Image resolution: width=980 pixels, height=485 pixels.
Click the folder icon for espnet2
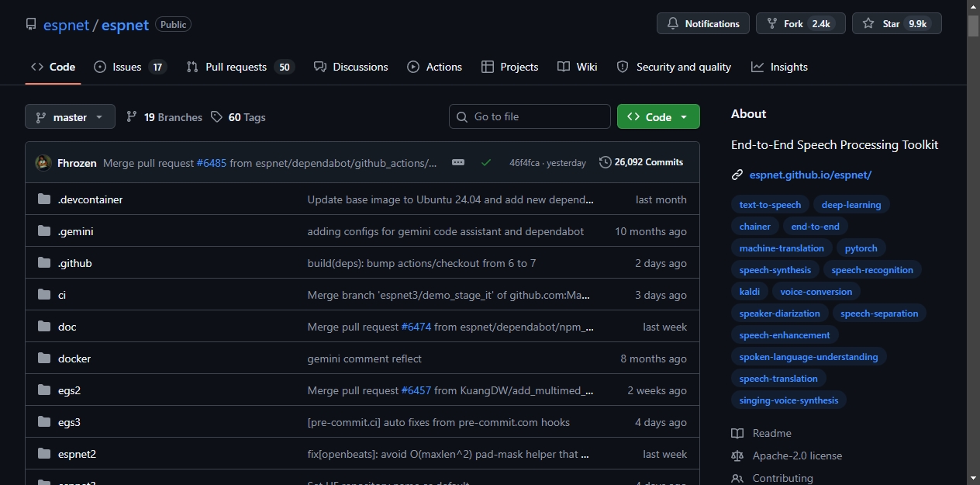coord(44,454)
